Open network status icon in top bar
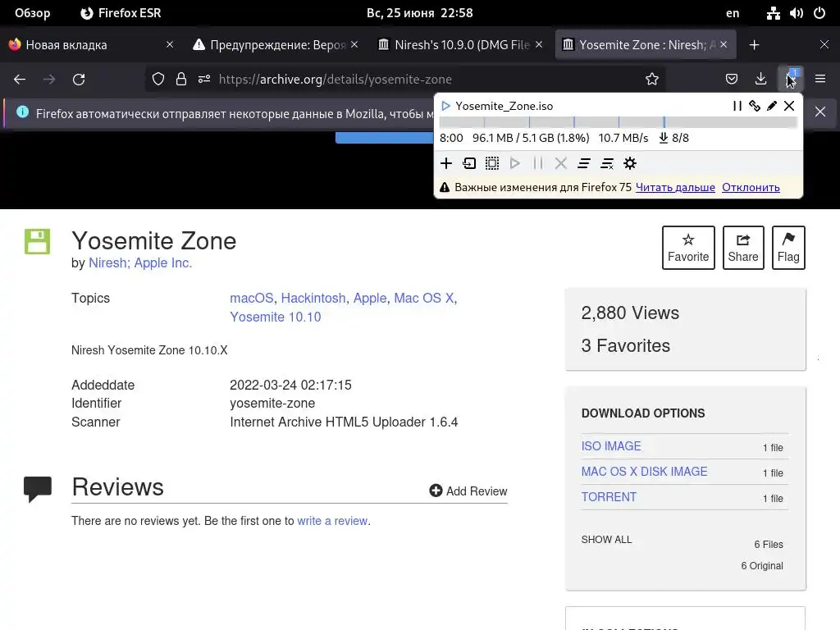The width and height of the screenshot is (840, 630). [x=773, y=13]
